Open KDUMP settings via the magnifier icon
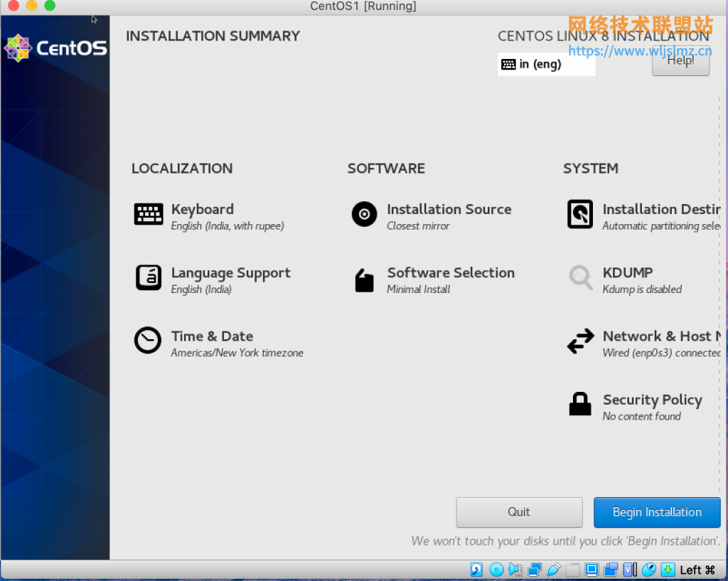Viewport: 728px width, 581px height. (x=580, y=277)
